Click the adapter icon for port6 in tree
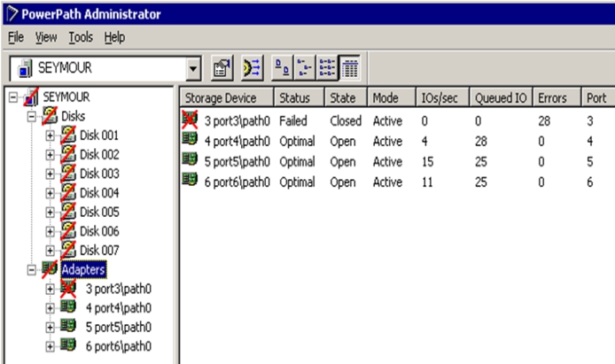The height and width of the screenshot is (364, 615). pyautogui.click(x=68, y=345)
